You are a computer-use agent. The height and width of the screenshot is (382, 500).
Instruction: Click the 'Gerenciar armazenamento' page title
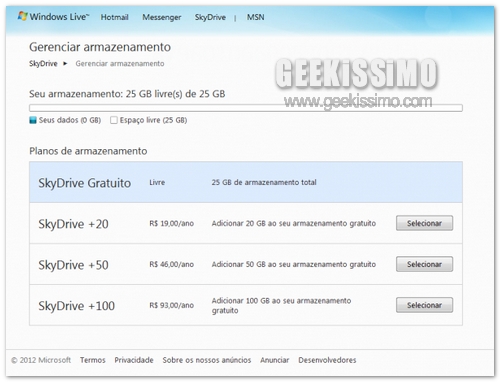(100, 47)
